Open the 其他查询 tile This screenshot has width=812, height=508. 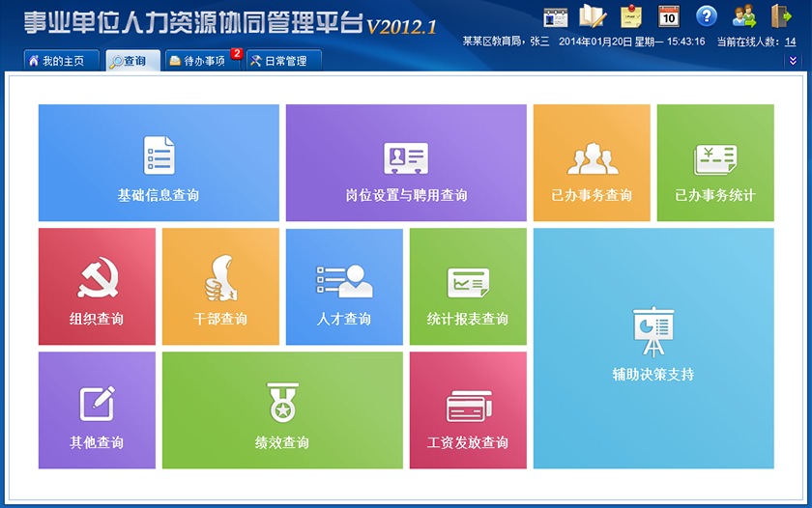pos(97,410)
